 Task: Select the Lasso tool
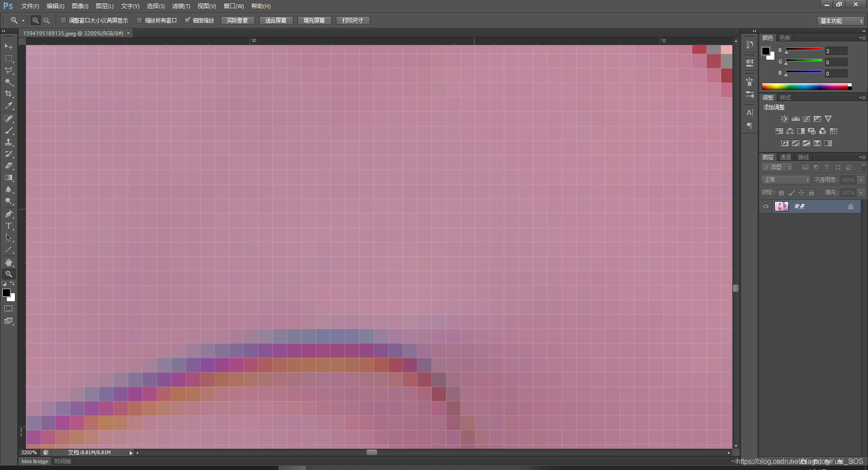pyautogui.click(x=9, y=70)
